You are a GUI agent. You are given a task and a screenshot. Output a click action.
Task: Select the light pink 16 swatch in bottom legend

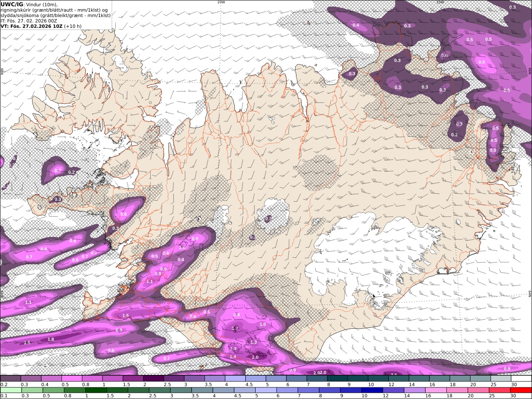tap(436, 390)
